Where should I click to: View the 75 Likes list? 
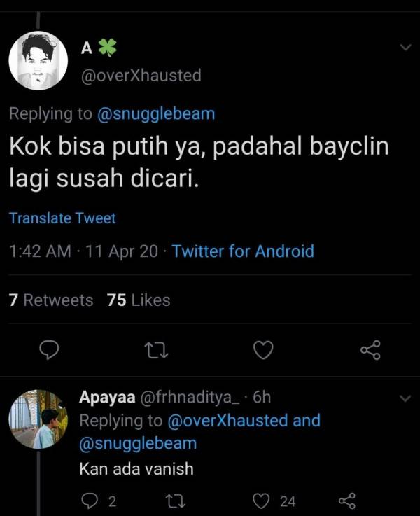(139, 300)
